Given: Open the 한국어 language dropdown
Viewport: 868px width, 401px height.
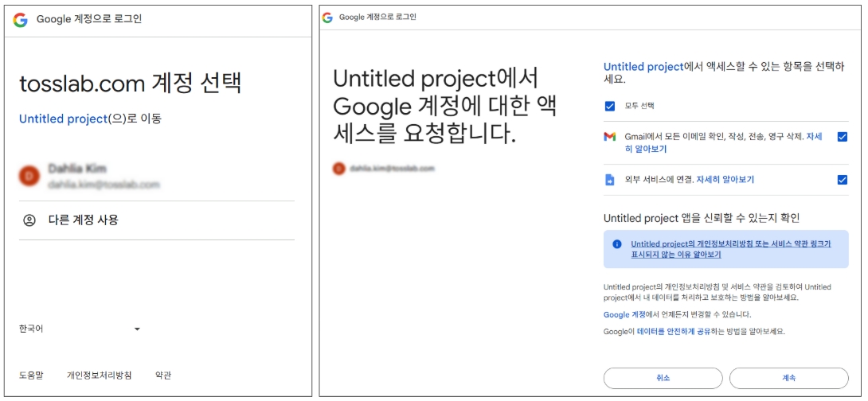Looking at the screenshot, I should tap(80, 329).
